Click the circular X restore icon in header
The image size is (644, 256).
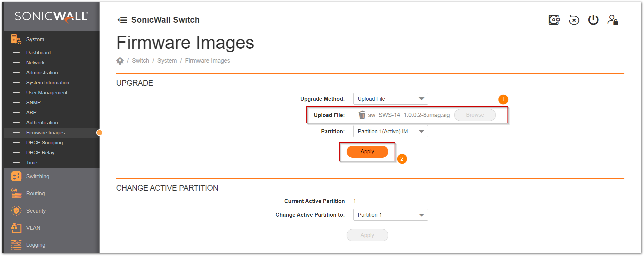[x=574, y=20]
